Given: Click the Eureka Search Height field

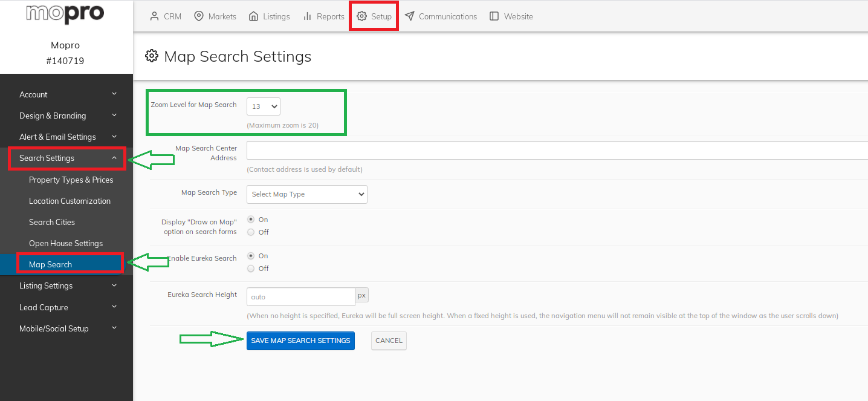Looking at the screenshot, I should point(300,296).
